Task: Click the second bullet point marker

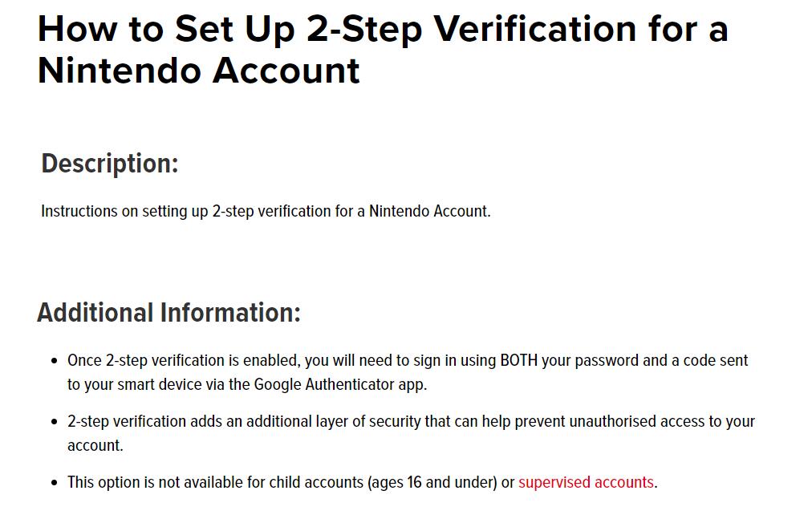Action: coord(54,422)
